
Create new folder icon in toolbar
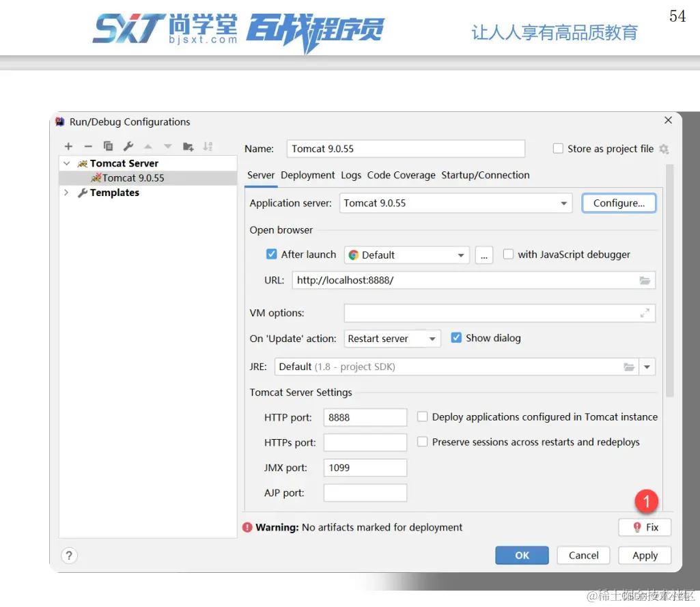pyautogui.click(x=188, y=146)
